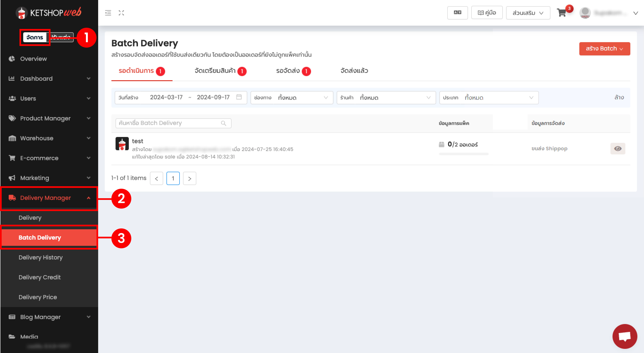644x353 pixels.
Task: Click the Blog Manager newspaper icon
Action: coord(12,317)
